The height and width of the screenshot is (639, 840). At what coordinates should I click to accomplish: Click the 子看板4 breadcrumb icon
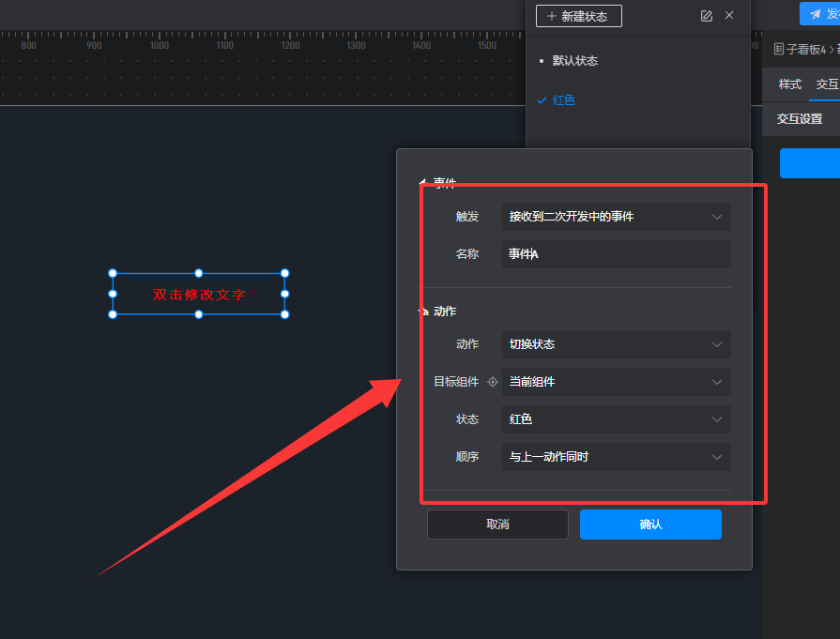[778, 49]
